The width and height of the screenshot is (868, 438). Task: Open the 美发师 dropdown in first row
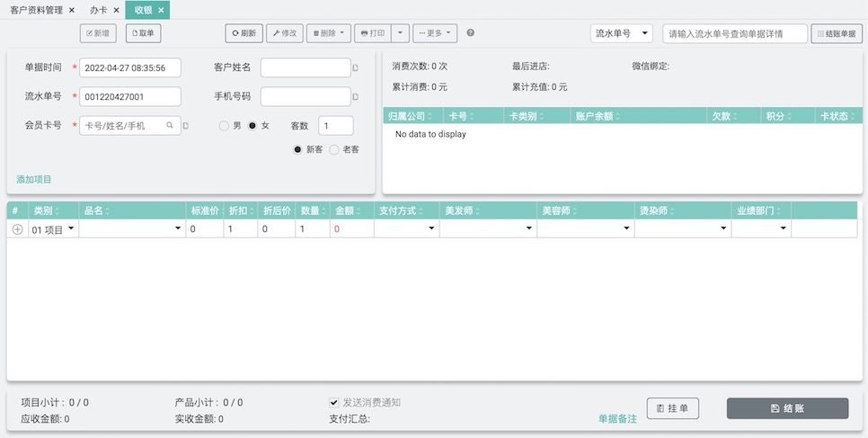coord(488,229)
